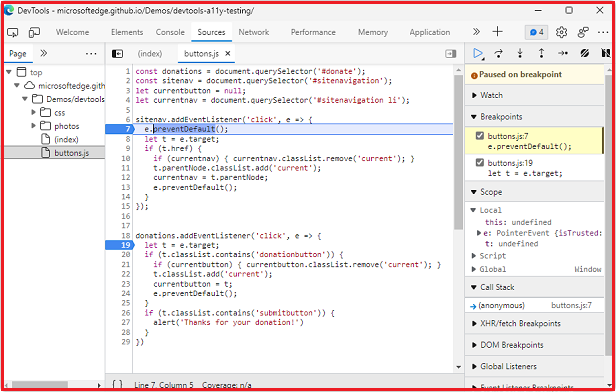The height and width of the screenshot is (392, 616).
Task: Expand the css folder
Action: click(33, 112)
